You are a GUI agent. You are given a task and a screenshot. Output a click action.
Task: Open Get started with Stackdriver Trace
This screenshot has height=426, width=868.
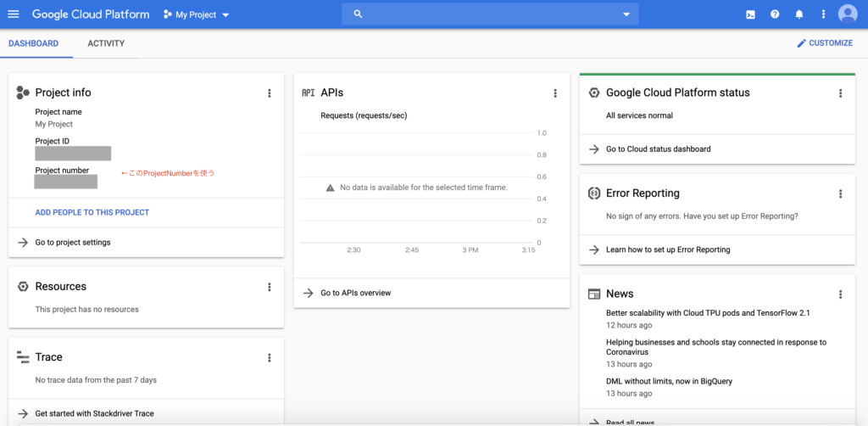[95, 413]
